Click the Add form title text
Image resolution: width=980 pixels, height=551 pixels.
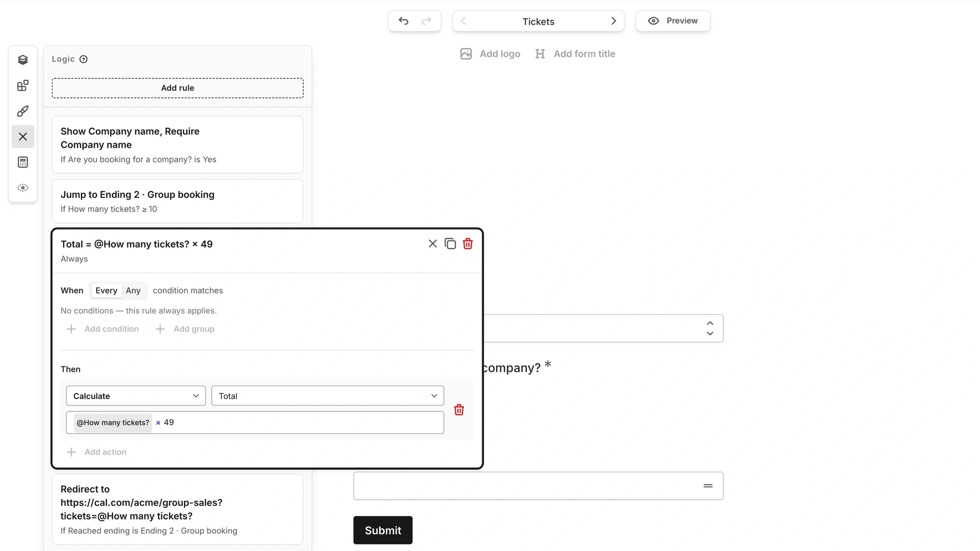click(x=585, y=54)
